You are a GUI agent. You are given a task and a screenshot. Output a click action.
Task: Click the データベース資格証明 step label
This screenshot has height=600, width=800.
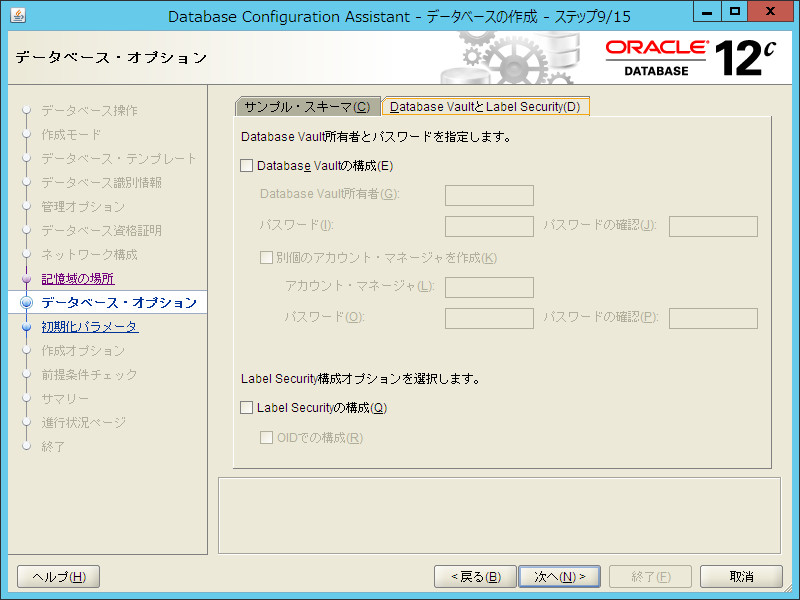coord(102,231)
